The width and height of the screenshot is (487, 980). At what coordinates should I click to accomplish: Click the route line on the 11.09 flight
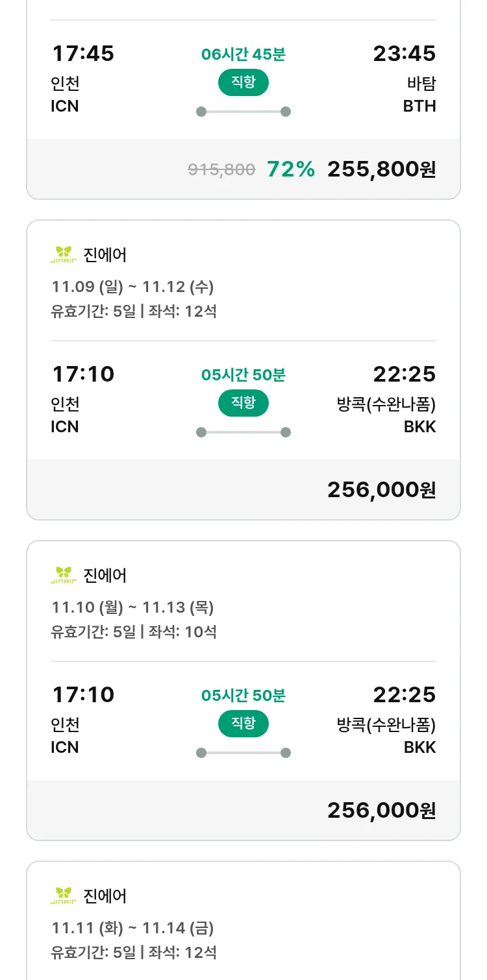pyautogui.click(x=243, y=432)
